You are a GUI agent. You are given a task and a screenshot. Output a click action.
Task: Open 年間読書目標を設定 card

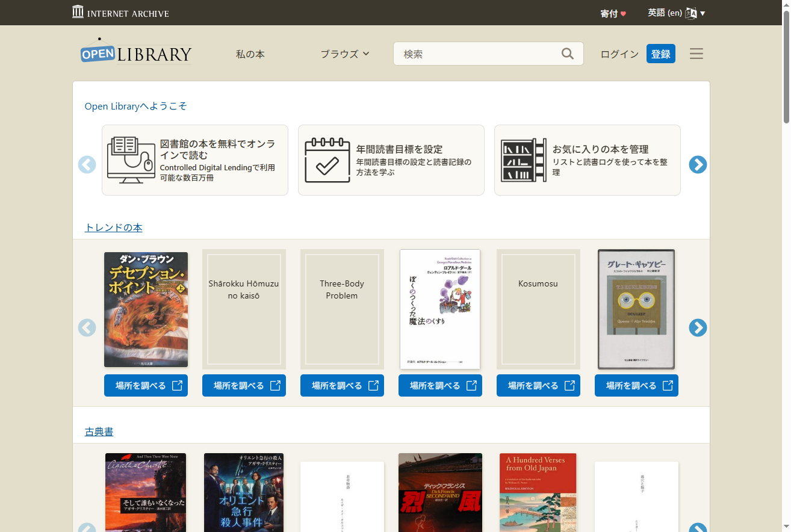(x=391, y=160)
